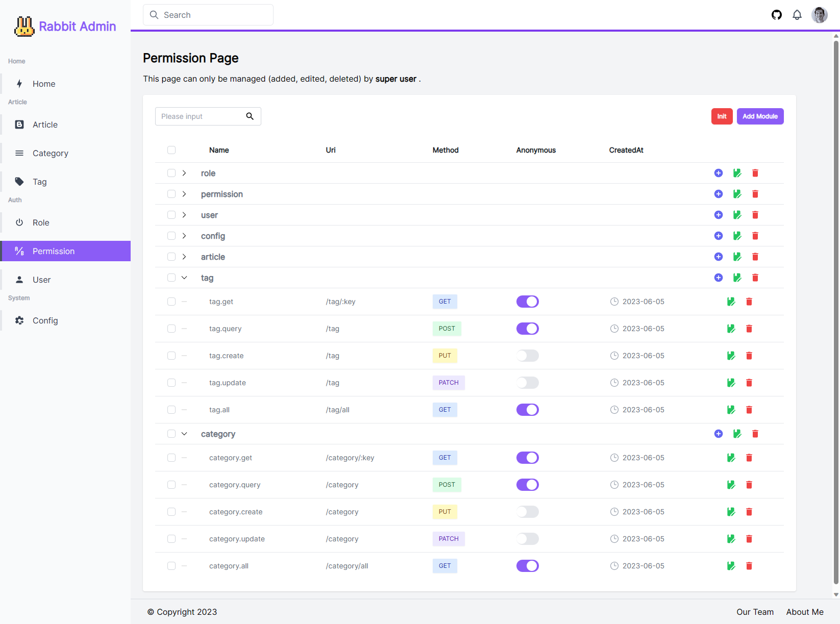Delete the tag.update permission
Screen dimensions: 840x624
[x=749, y=383]
